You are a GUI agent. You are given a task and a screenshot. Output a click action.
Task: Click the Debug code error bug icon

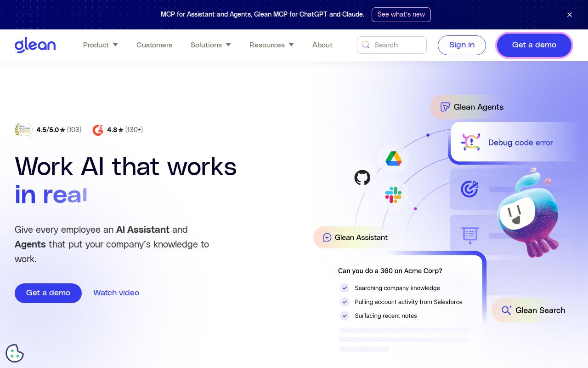pos(470,143)
